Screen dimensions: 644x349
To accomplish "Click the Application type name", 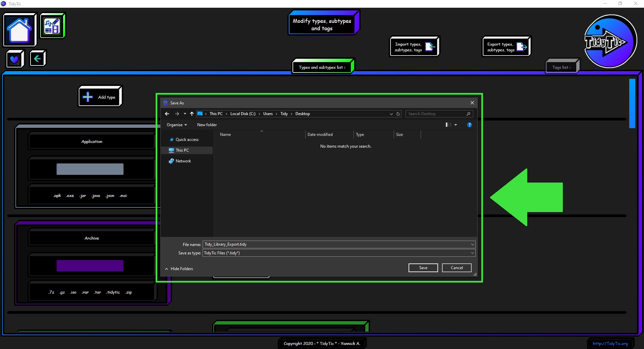I will (92, 142).
